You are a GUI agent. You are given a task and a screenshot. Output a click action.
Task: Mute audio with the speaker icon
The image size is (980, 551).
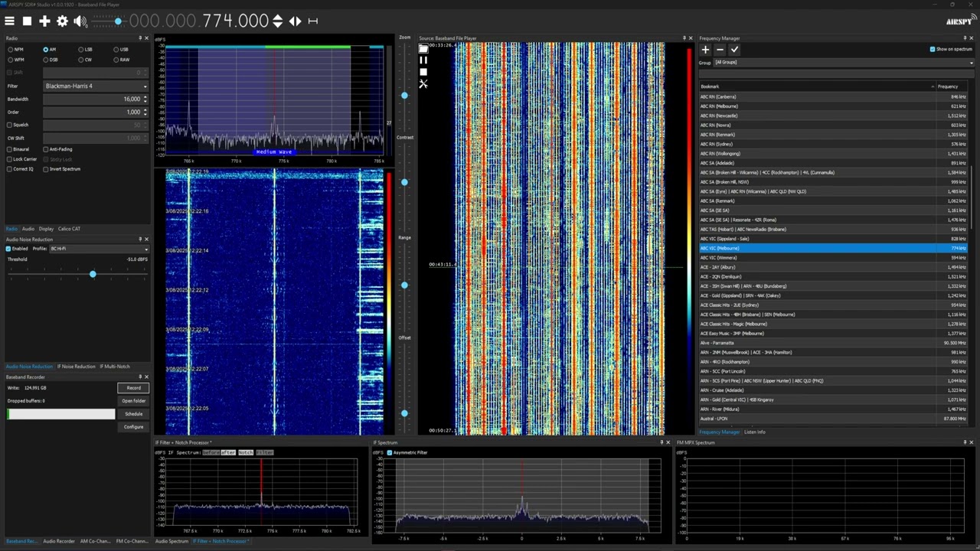coord(80,21)
